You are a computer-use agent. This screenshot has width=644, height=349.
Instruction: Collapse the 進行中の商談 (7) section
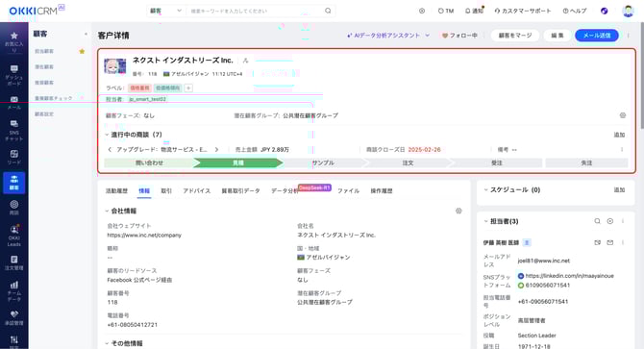pos(107,135)
